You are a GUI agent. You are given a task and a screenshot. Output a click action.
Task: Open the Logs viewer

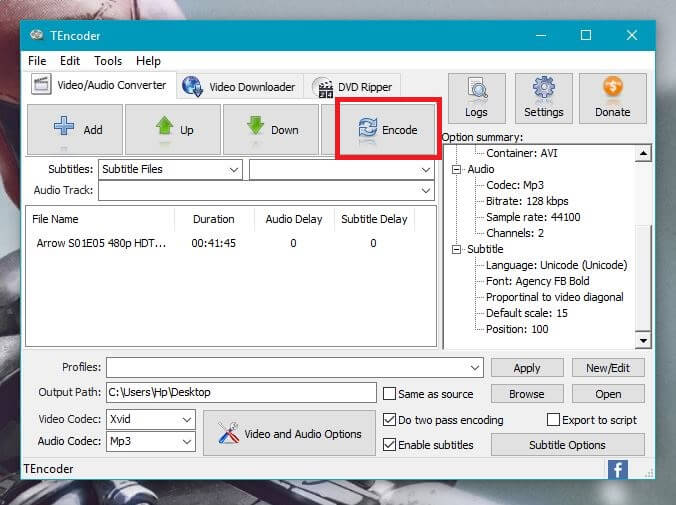(x=476, y=98)
